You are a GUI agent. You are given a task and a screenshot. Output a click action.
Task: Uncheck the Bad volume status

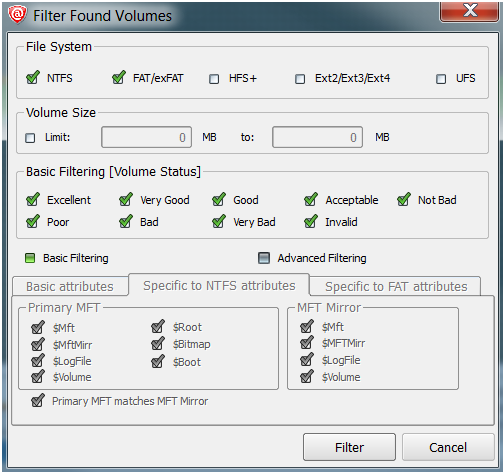(126, 222)
